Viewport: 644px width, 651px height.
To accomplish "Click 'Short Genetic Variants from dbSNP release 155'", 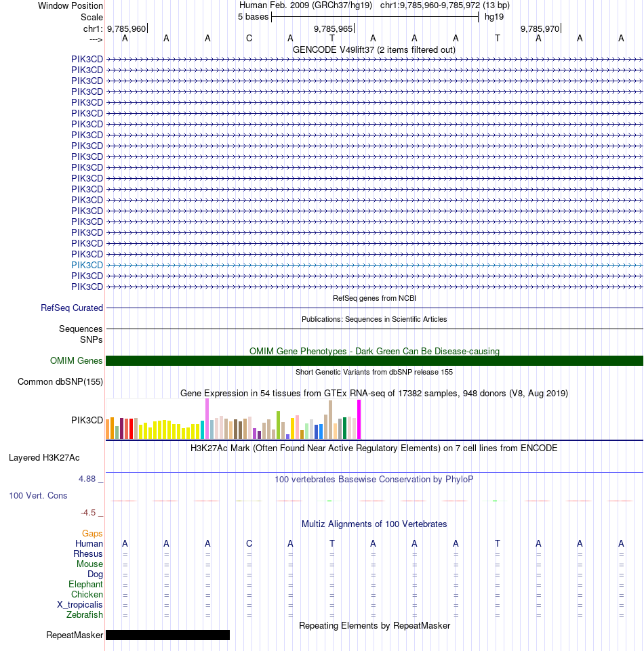I will point(374,372).
